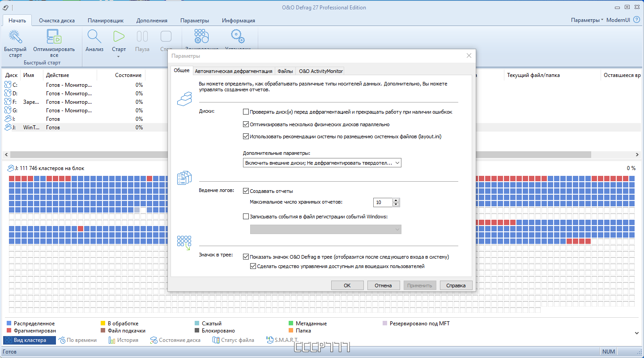Click the Stop (Стоп) toolbar icon
This screenshot has width=644, height=358.
166,37
